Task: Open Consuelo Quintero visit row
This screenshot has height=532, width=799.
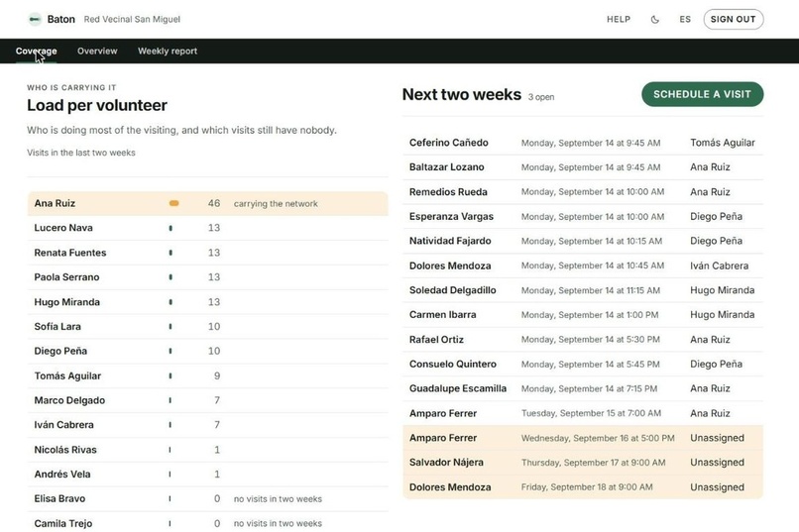Action: coord(583,364)
